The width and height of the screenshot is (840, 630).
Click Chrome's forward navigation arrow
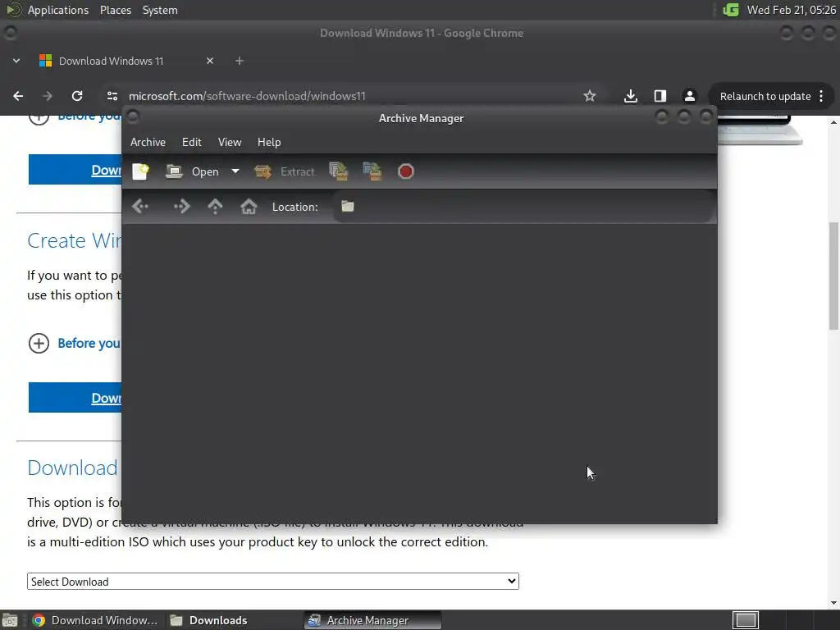pos(47,96)
